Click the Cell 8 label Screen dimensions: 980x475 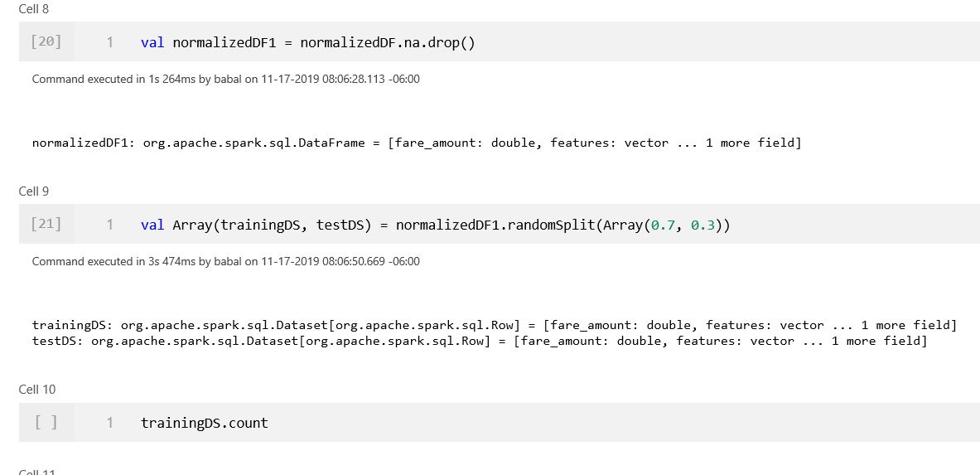point(34,9)
